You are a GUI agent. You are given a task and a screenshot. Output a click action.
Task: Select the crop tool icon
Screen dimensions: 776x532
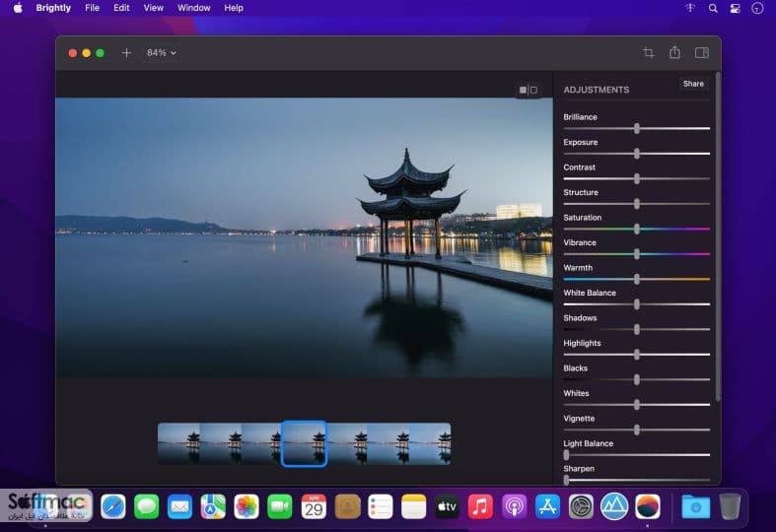pos(649,53)
